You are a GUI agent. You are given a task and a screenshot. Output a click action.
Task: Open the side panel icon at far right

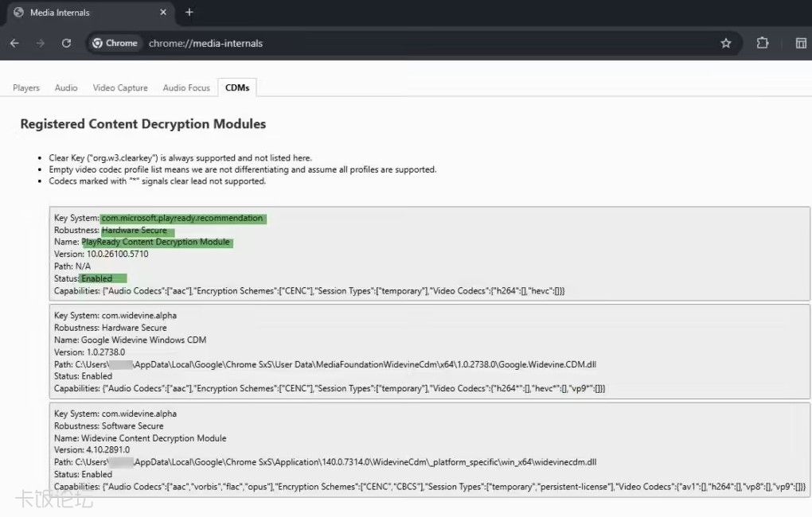[x=801, y=43]
